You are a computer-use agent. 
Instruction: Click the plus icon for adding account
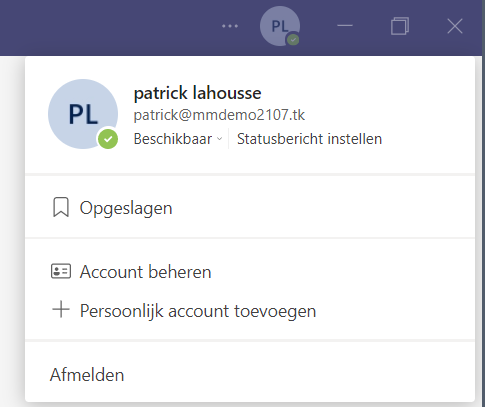point(61,310)
